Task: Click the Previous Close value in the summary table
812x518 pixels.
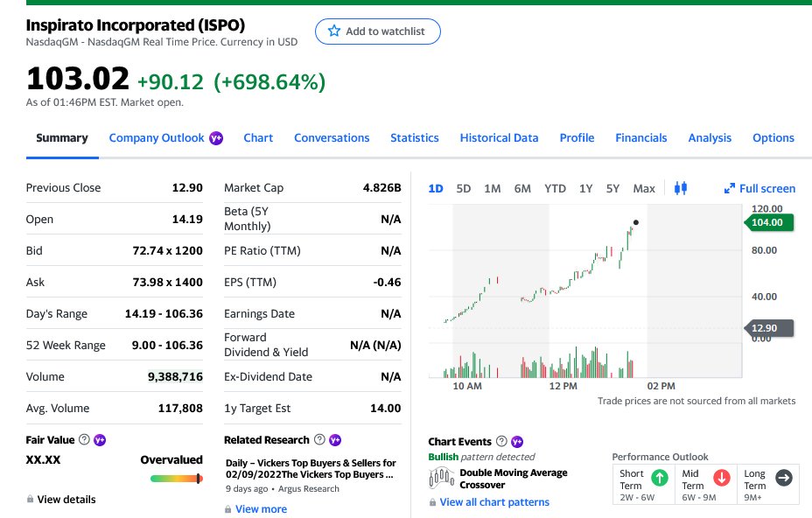Action: point(187,187)
